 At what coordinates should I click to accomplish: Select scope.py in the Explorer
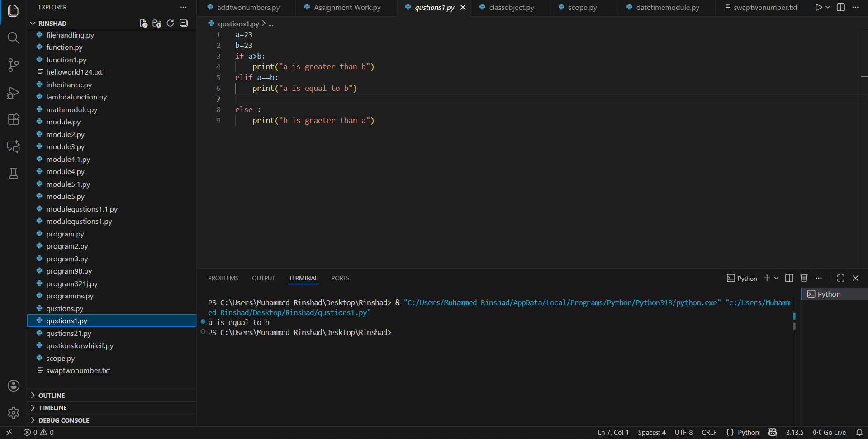click(x=61, y=358)
